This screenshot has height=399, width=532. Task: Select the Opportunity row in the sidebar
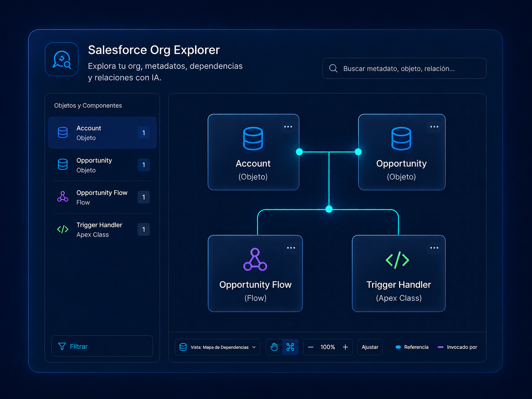[102, 165]
